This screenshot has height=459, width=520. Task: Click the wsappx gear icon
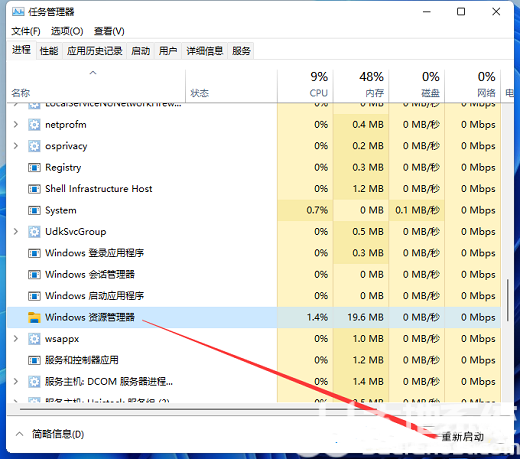point(34,339)
